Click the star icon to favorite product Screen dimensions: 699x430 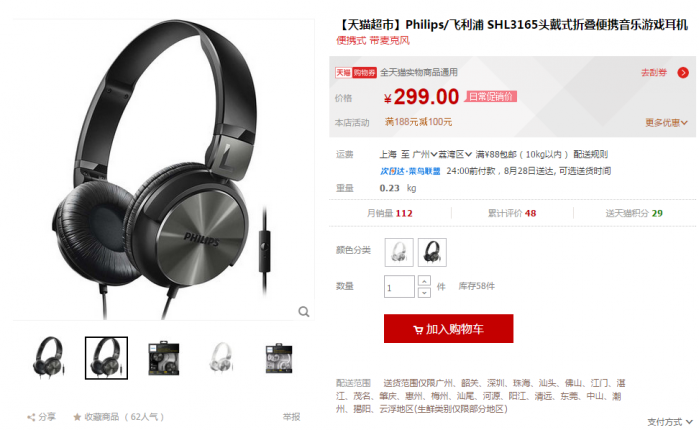point(77,417)
